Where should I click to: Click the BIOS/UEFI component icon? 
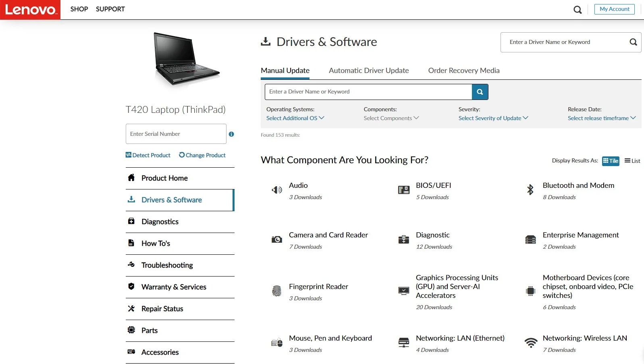404,190
